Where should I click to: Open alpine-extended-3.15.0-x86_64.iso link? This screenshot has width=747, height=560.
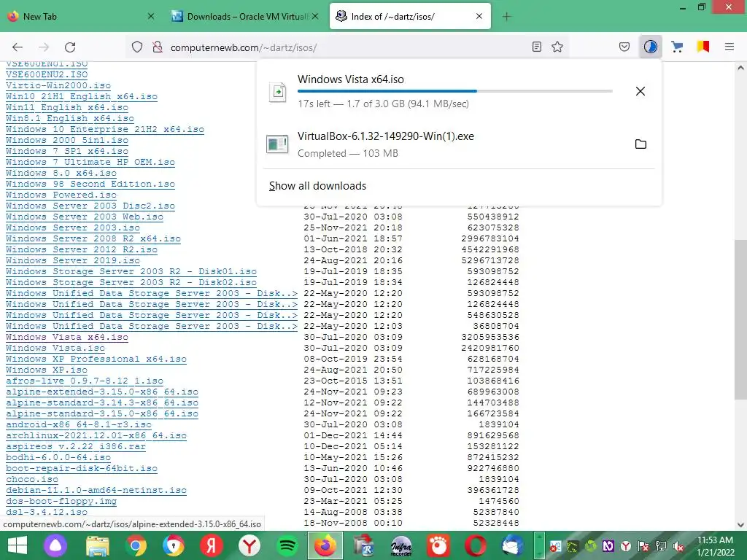tap(102, 392)
